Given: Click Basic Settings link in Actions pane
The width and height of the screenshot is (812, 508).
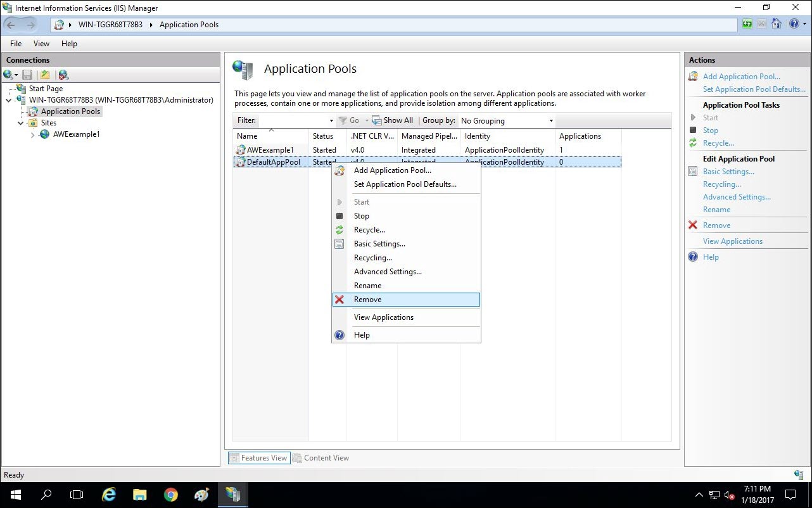Looking at the screenshot, I should tap(728, 172).
